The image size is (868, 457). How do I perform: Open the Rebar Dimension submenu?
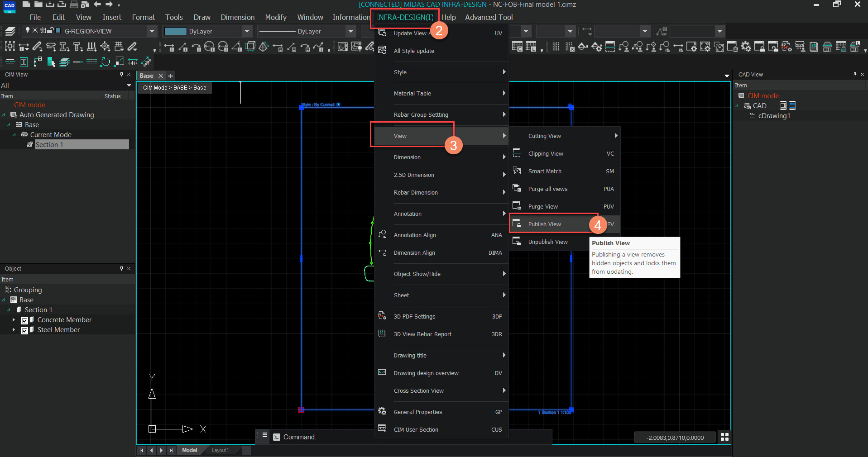pyautogui.click(x=441, y=192)
